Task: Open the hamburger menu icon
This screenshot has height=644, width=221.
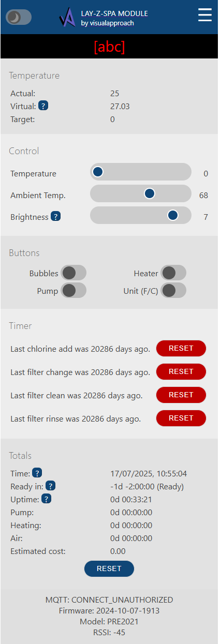Action: pyautogui.click(x=205, y=15)
